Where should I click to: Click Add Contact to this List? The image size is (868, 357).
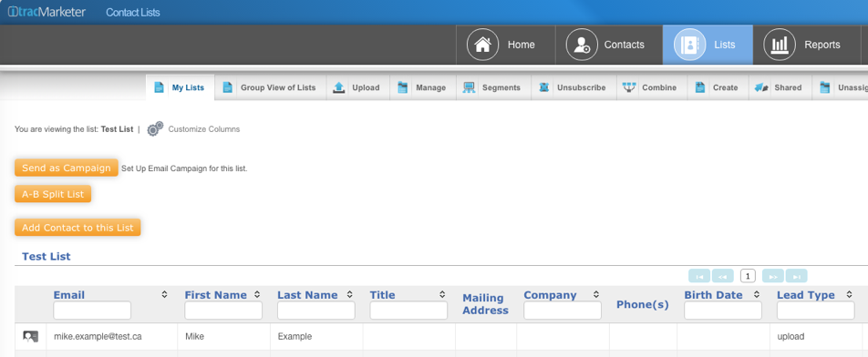coord(78,227)
